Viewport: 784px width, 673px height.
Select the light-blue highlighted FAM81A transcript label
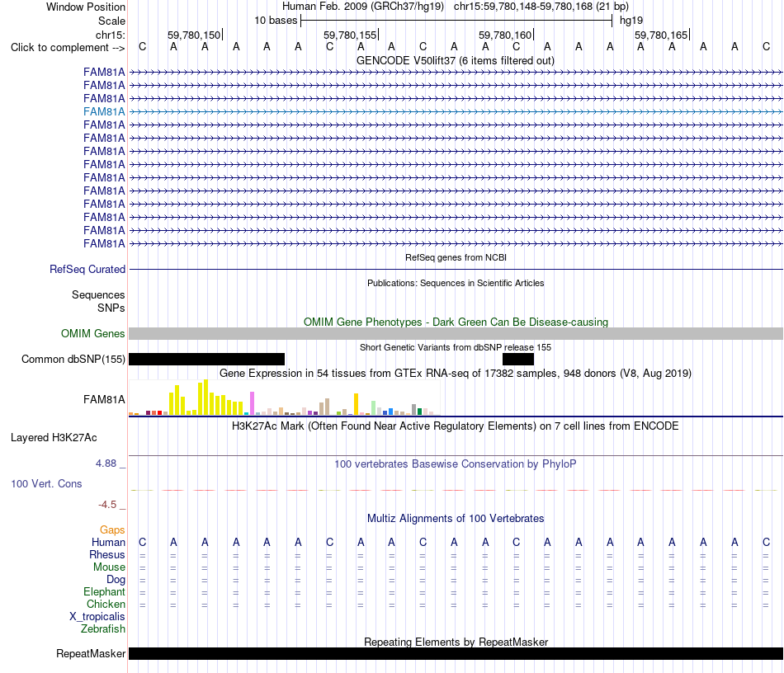[x=104, y=111]
